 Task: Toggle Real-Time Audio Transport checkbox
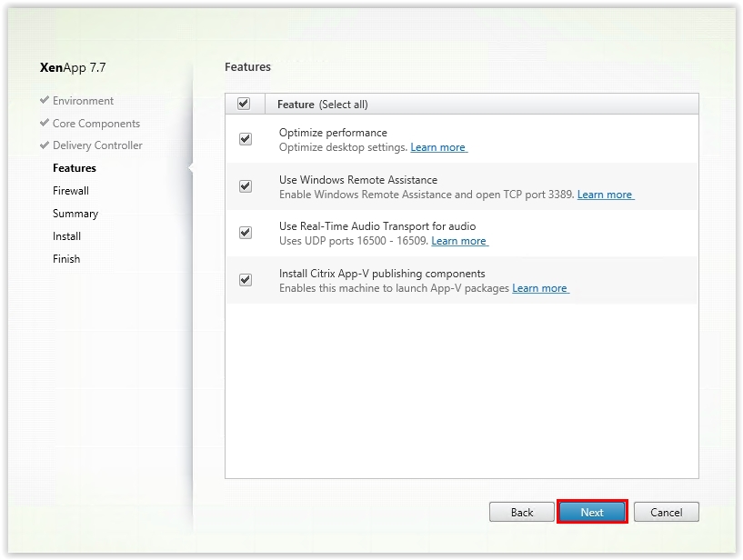(246, 233)
